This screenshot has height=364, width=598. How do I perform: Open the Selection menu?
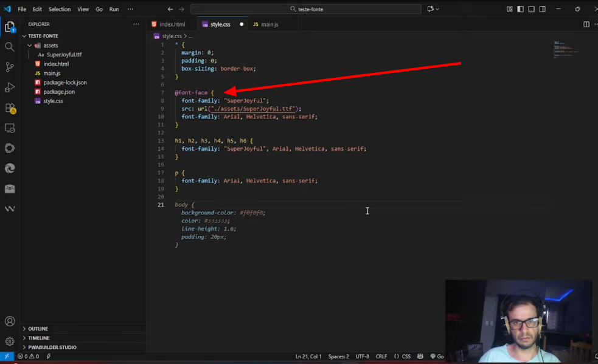click(60, 9)
